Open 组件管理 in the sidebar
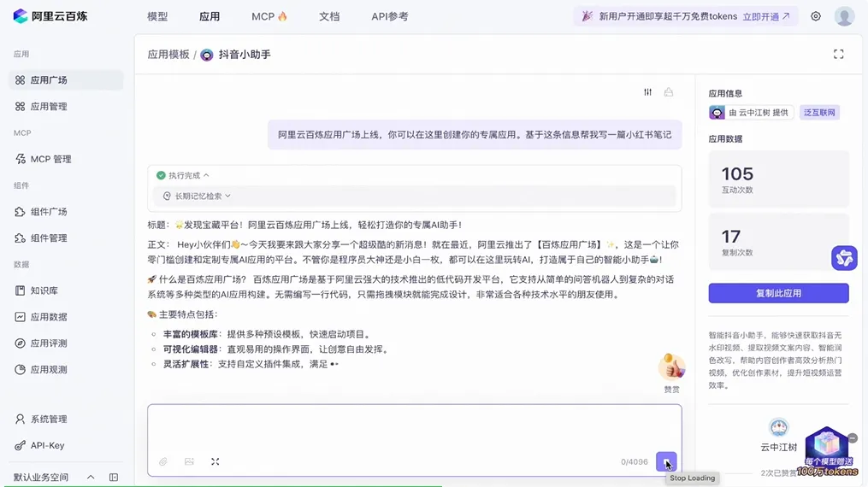The height and width of the screenshot is (487, 868). click(x=66, y=238)
